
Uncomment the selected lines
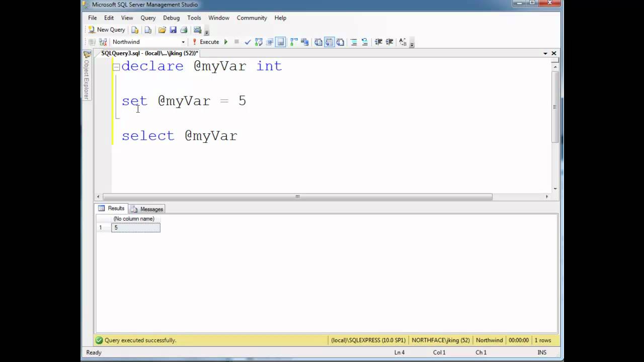click(x=365, y=42)
